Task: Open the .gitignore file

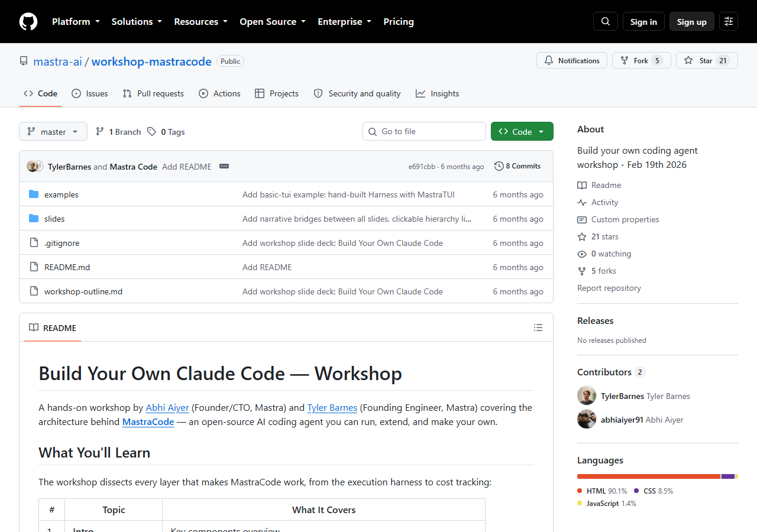Action: pyautogui.click(x=62, y=243)
